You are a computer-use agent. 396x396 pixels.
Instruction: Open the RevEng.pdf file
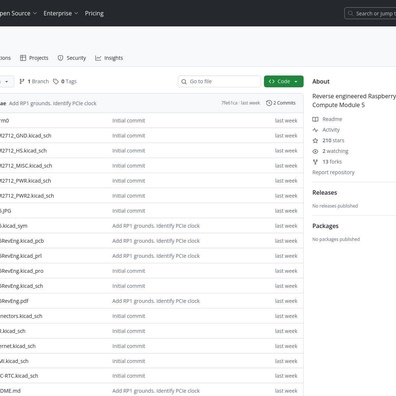14,301
